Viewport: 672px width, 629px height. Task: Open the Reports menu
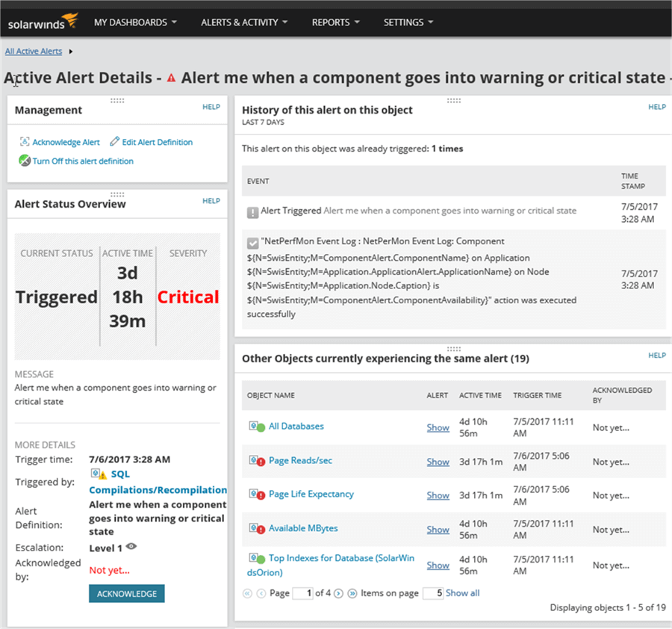coord(335,22)
